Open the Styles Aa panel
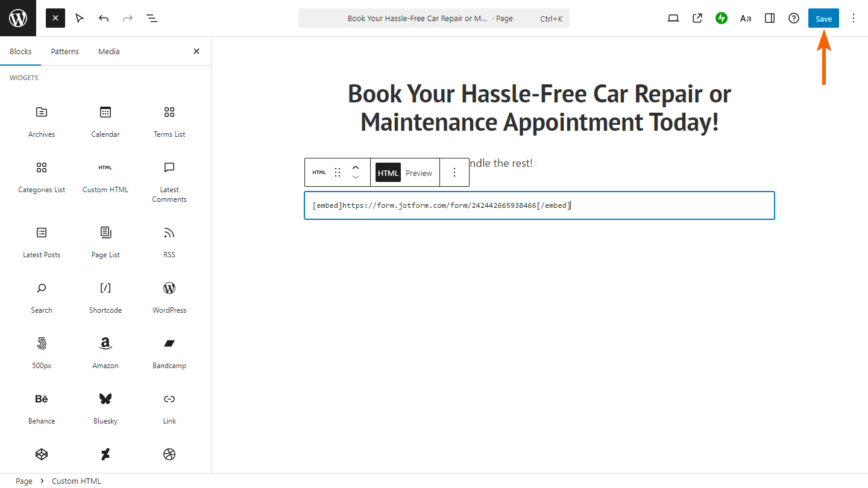Image resolution: width=868 pixels, height=488 pixels. (746, 18)
